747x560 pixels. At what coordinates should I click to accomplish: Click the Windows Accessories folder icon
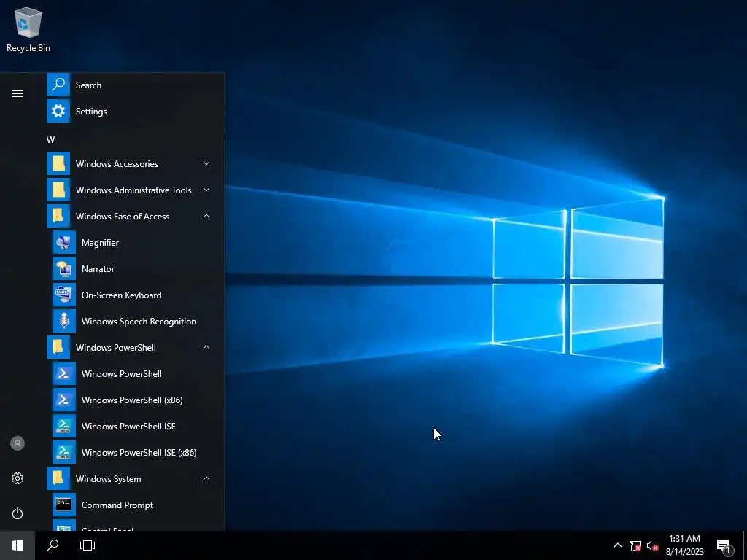pos(58,163)
